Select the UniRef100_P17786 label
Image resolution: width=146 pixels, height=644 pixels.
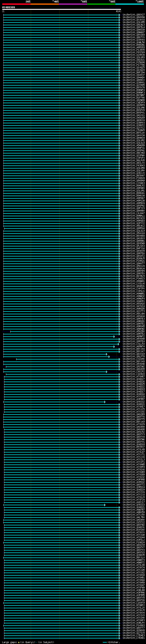[133, 65]
